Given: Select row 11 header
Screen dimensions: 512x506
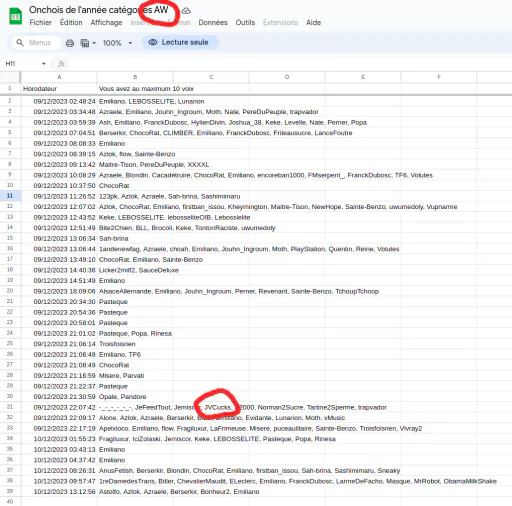Looking at the screenshot, I should [x=10, y=196].
